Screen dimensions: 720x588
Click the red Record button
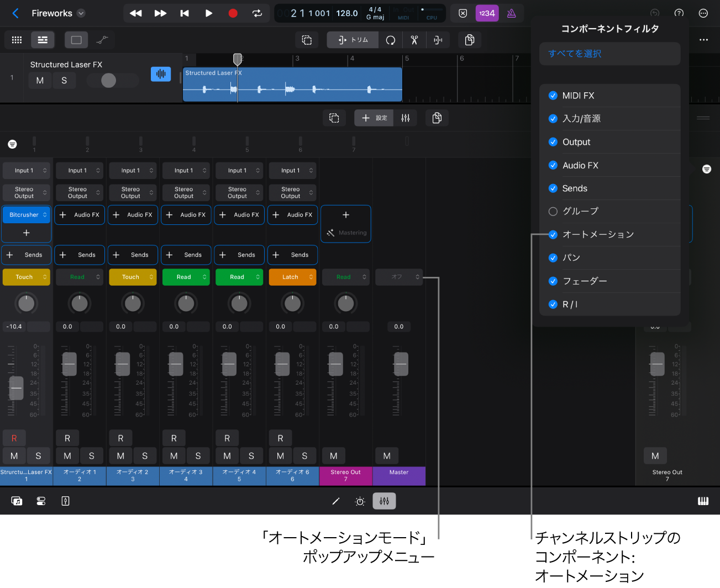tap(233, 13)
